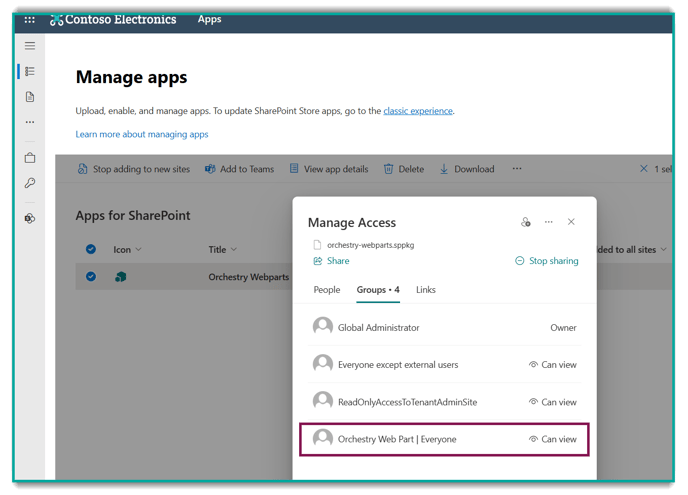Open the classic experience link

(x=418, y=111)
